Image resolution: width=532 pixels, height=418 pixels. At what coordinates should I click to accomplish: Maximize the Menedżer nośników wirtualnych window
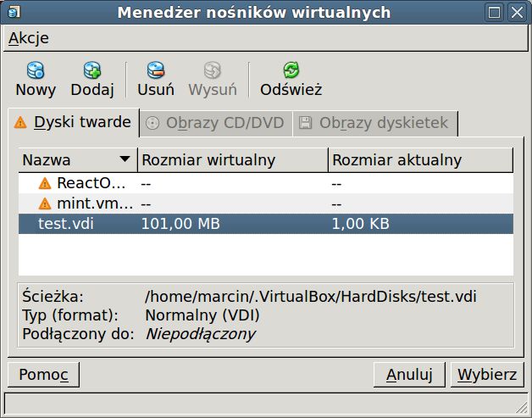coord(494,13)
